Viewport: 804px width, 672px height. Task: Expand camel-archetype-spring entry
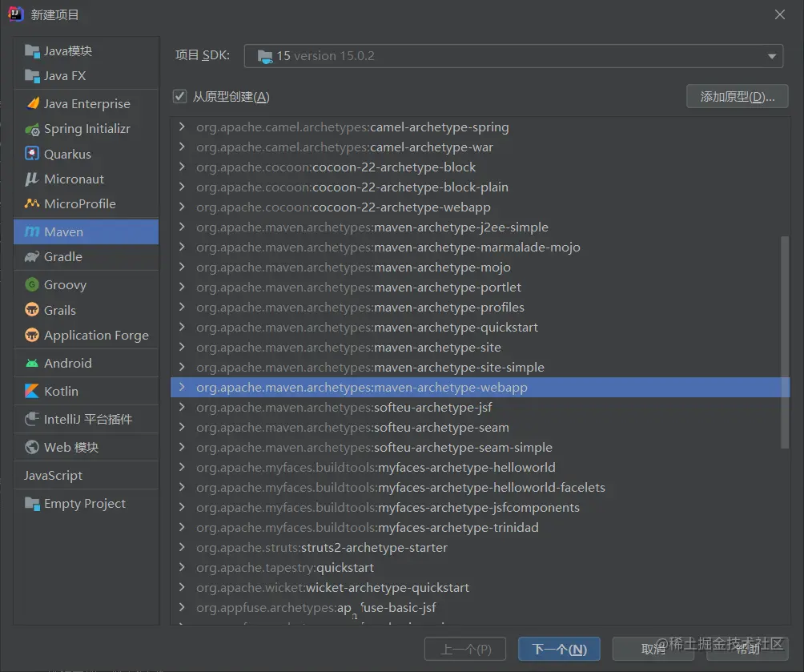coord(182,127)
